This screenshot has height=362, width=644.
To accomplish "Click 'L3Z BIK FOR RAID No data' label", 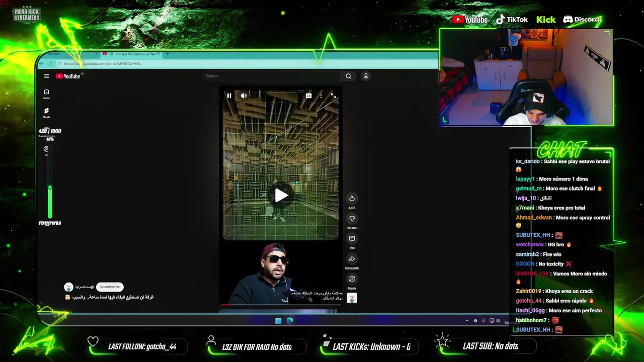I will pyautogui.click(x=257, y=347).
